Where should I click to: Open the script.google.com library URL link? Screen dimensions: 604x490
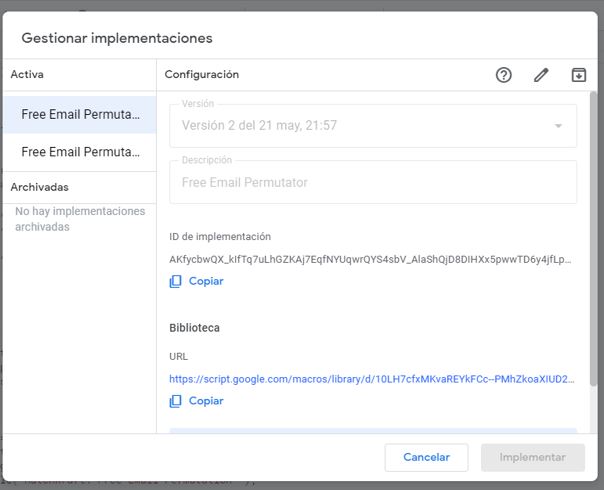click(x=372, y=379)
